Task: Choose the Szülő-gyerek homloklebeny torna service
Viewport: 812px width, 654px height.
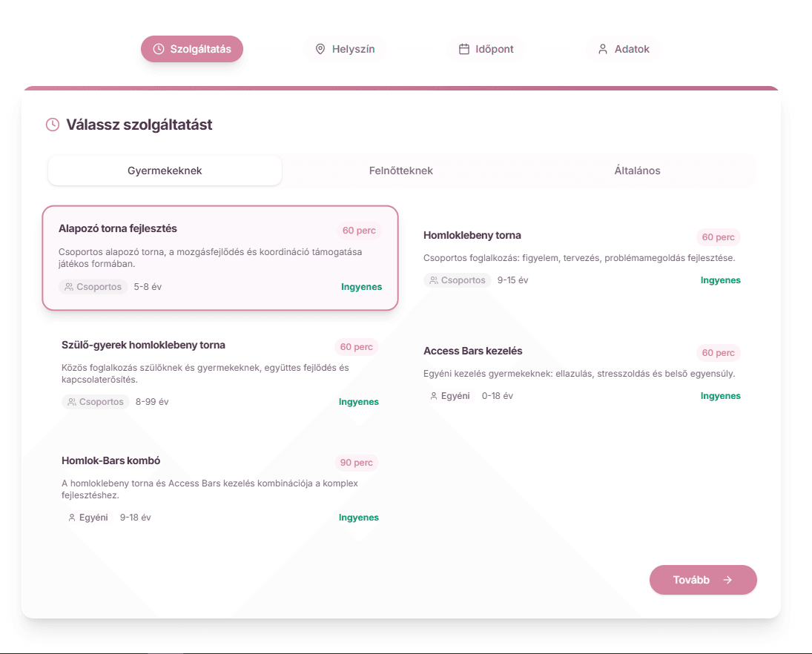Action: pyautogui.click(x=220, y=374)
